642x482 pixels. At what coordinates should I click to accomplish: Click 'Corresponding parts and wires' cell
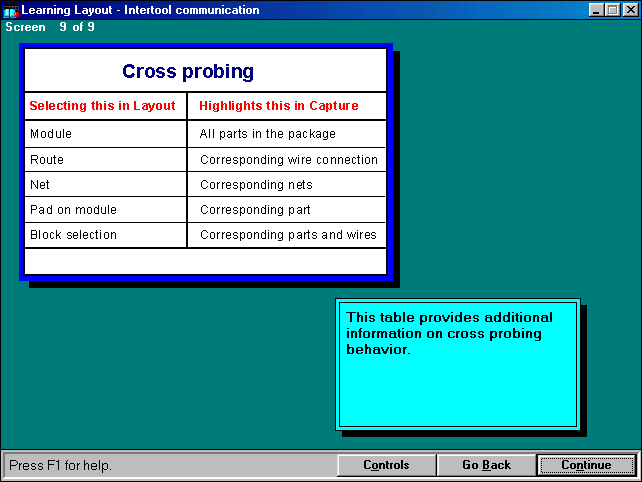(288, 235)
